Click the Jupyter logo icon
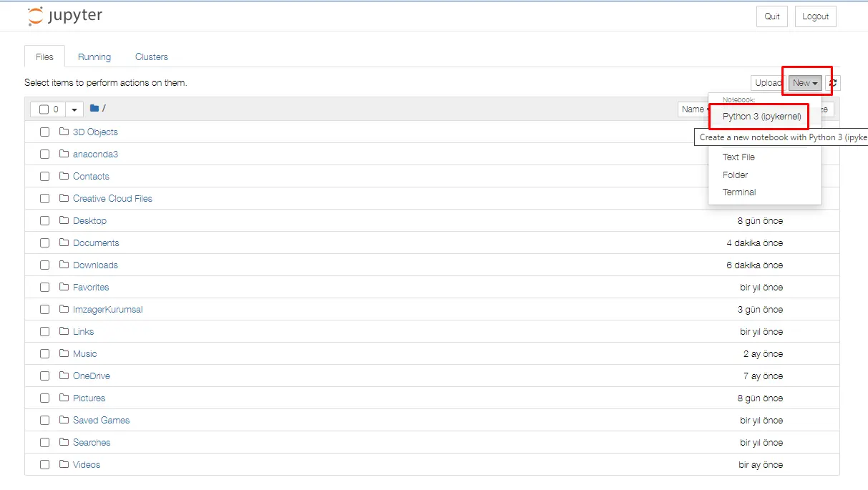Image resolution: width=868 pixels, height=490 pixels. (x=35, y=16)
